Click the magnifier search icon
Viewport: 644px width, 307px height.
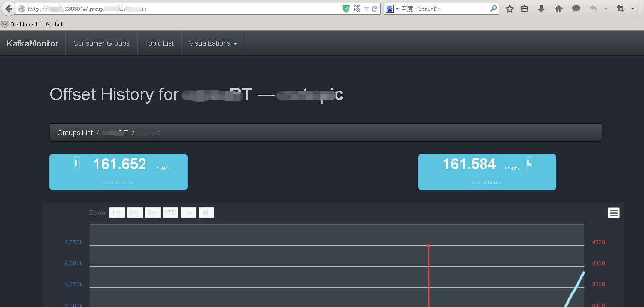coord(493,9)
